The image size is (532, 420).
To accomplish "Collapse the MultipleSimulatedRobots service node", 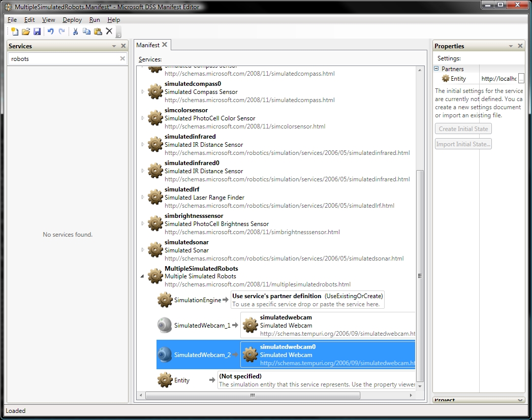I will 142,276.
